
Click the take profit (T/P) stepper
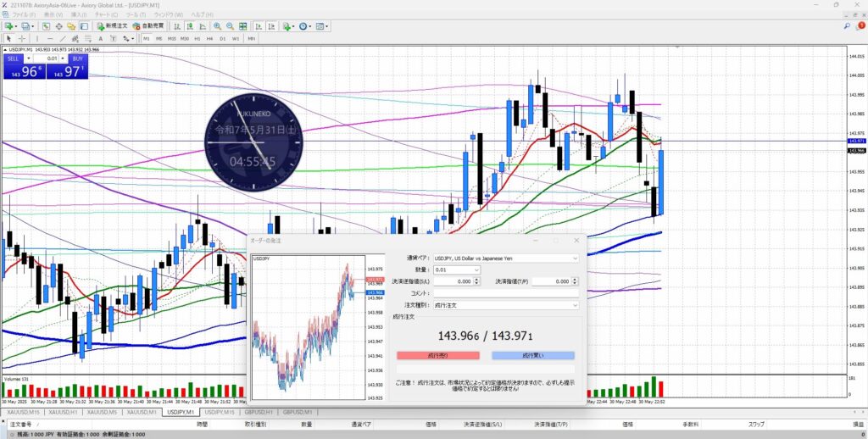(x=576, y=281)
